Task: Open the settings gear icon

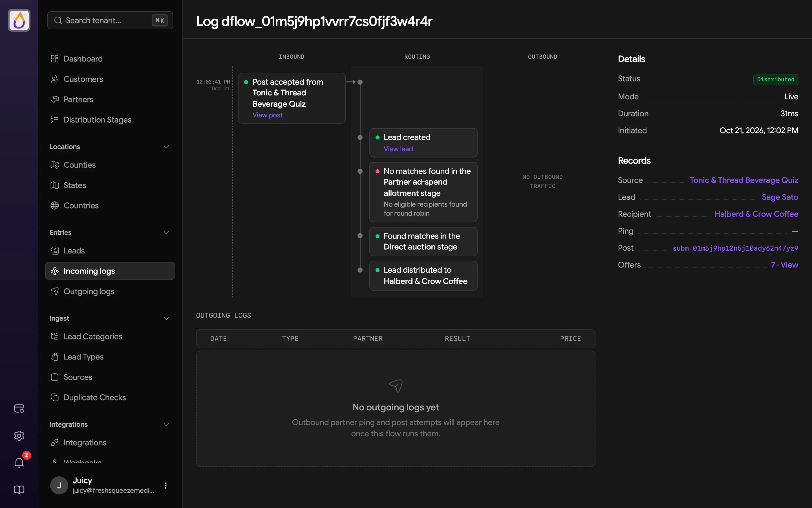Action: (x=19, y=436)
